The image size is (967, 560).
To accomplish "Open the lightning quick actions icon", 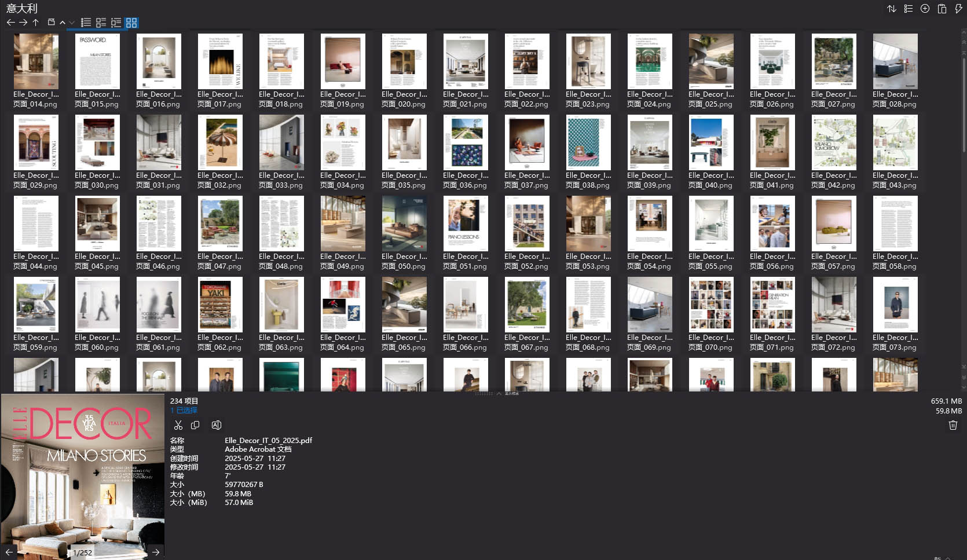I will 958,9.
